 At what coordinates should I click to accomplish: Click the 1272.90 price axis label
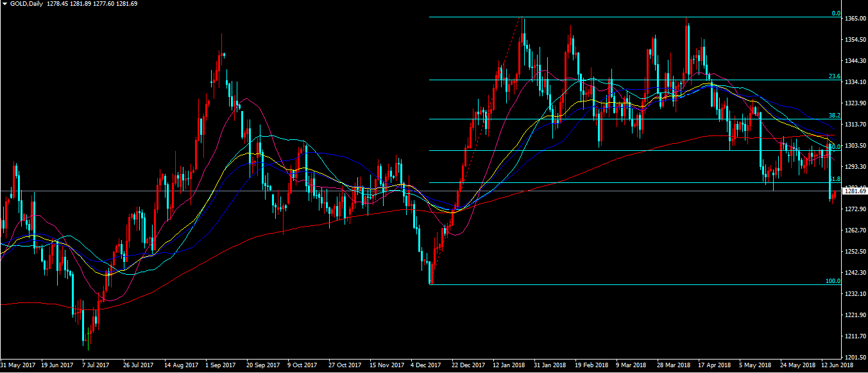[x=855, y=209]
